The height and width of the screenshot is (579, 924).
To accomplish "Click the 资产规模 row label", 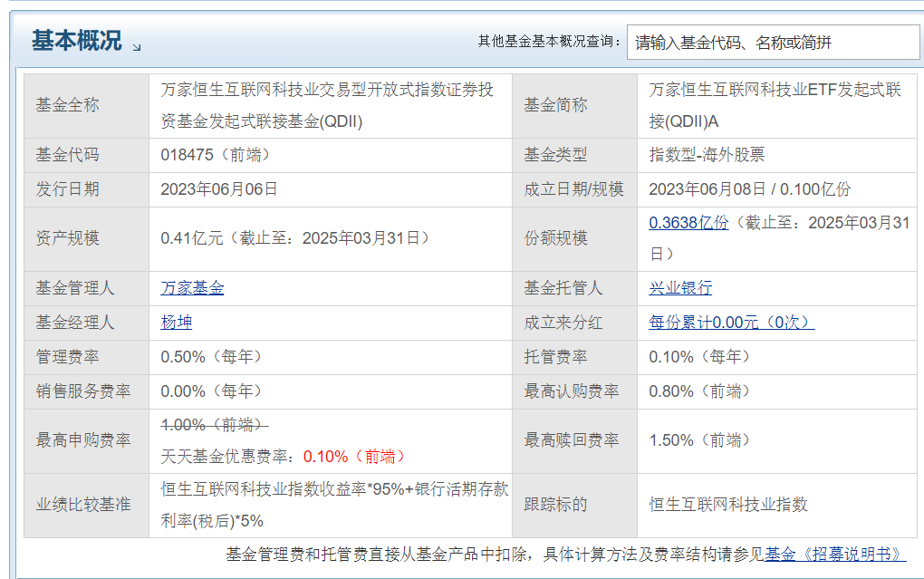I will [67, 238].
